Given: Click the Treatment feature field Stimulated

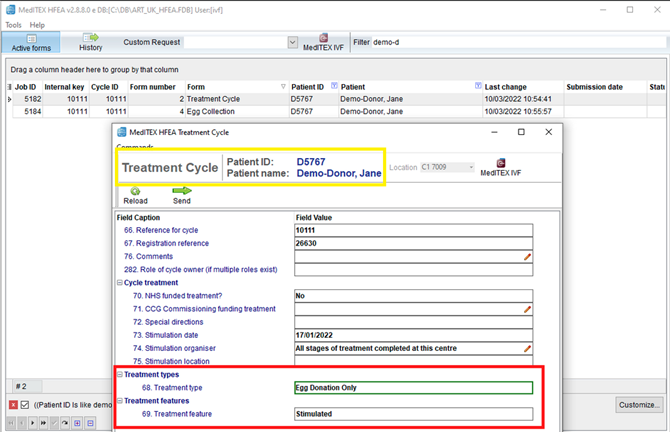Looking at the screenshot, I should (413, 414).
